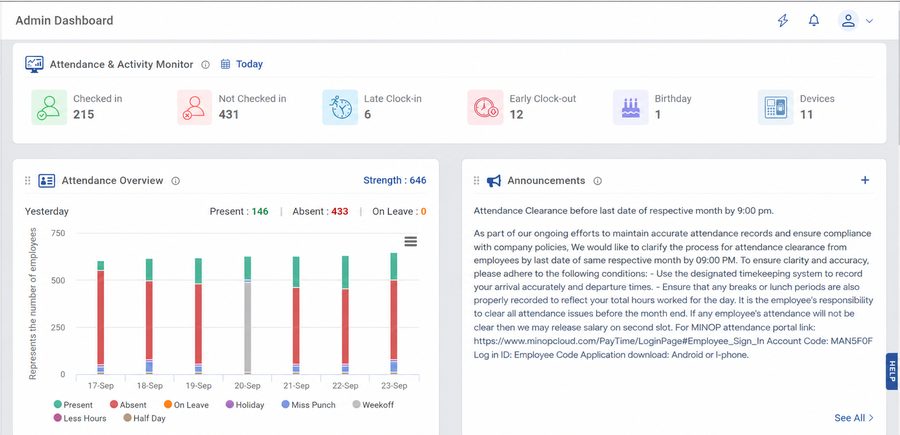Click the 17-Sep absent red bar
Screen dimensions: 900x435
100,317
